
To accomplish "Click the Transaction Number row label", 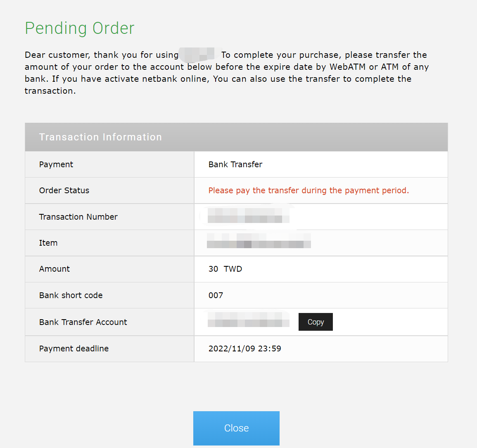I will 78,216.
